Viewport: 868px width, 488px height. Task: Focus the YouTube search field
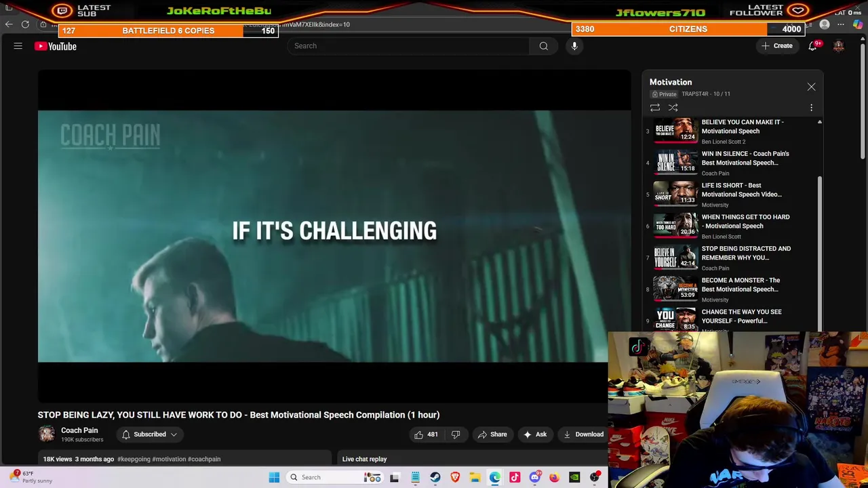coord(408,46)
